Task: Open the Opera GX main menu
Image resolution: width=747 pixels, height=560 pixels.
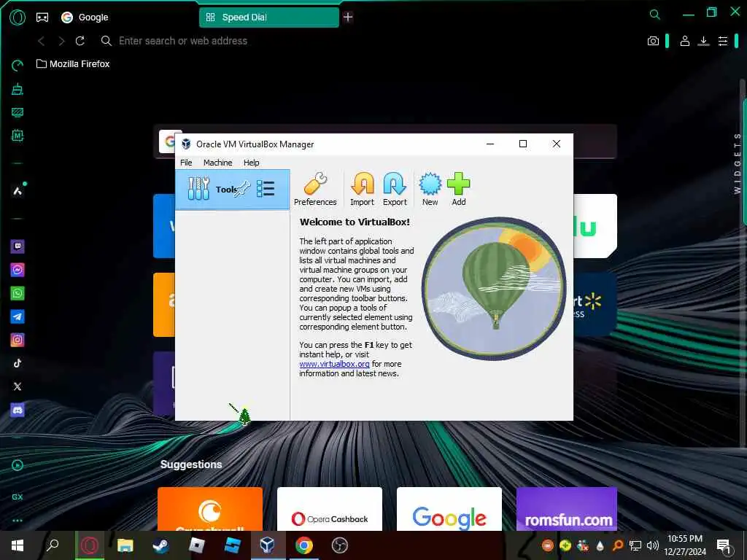Action: point(18,17)
